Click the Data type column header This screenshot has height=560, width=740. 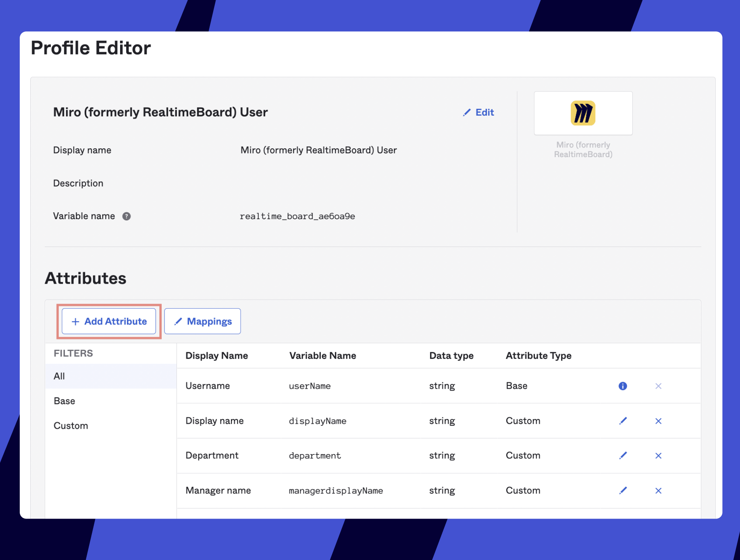click(451, 356)
